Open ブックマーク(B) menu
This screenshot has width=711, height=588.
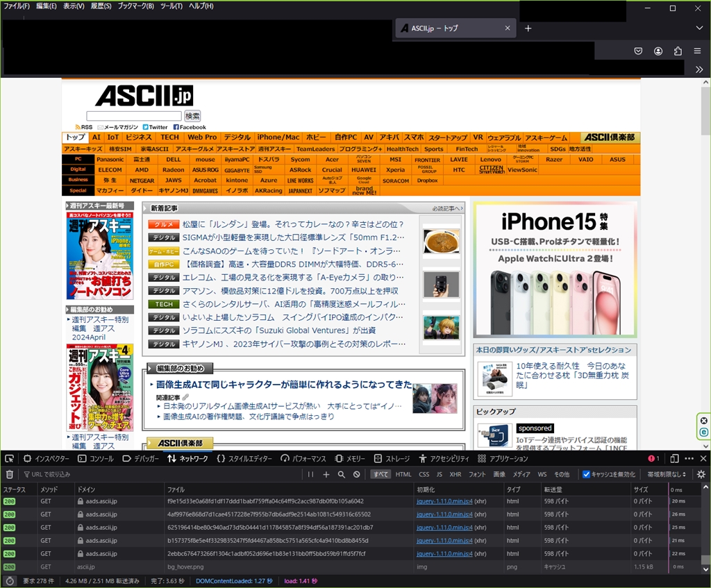pyautogui.click(x=135, y=6)
